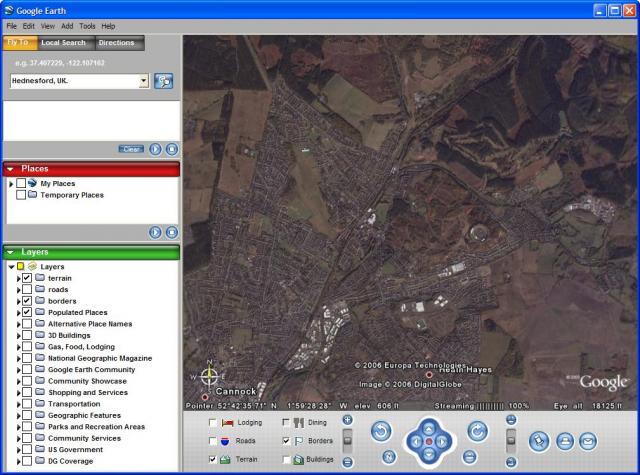Rotate the view counter-clockwise

381,431
